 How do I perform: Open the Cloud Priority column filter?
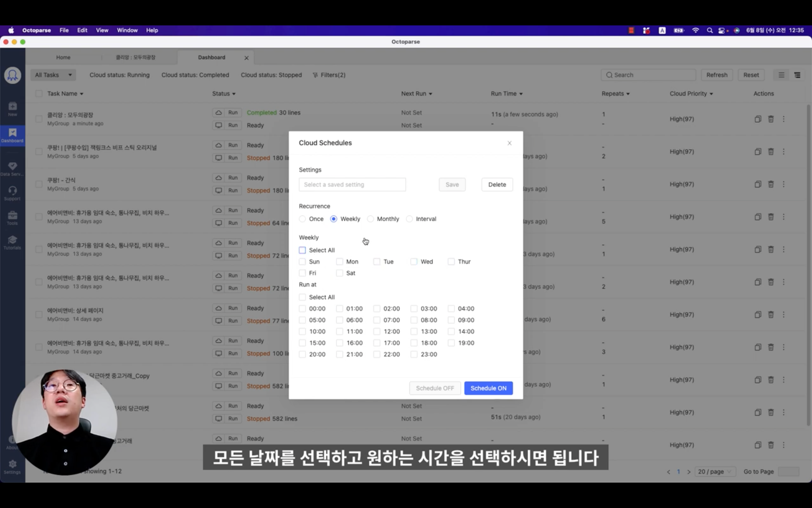pos(691,94)
